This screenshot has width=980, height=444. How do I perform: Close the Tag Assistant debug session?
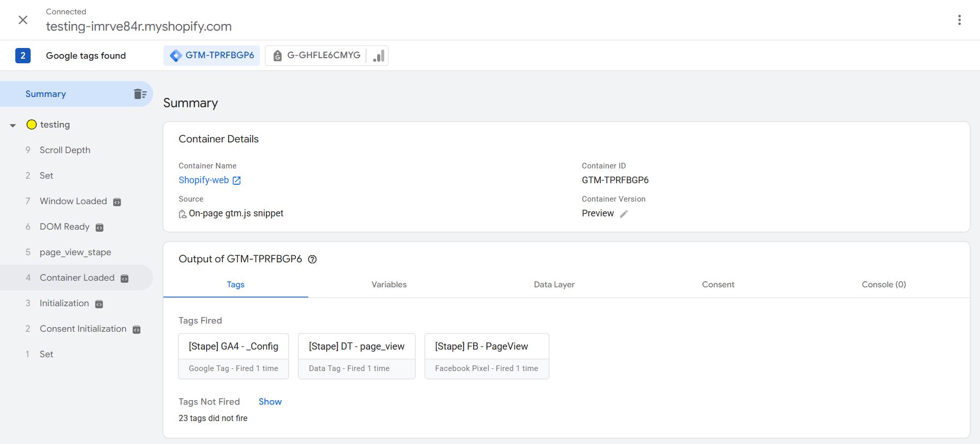[x=23, y=20]
